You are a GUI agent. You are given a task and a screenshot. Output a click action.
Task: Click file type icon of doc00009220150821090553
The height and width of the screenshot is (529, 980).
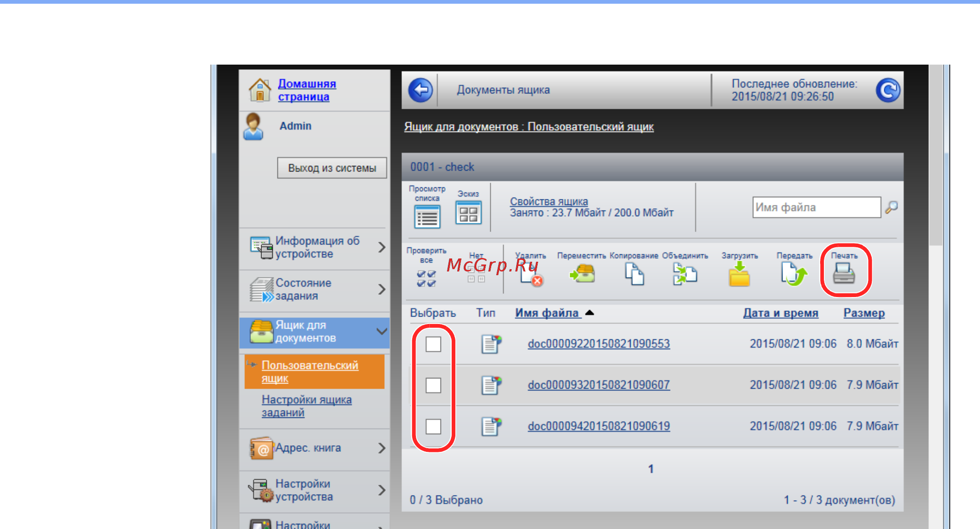pos(491,344)
